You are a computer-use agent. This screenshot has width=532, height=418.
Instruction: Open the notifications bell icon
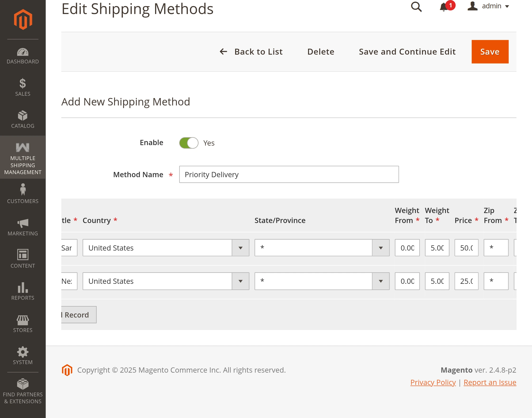(x=444, y=7)
